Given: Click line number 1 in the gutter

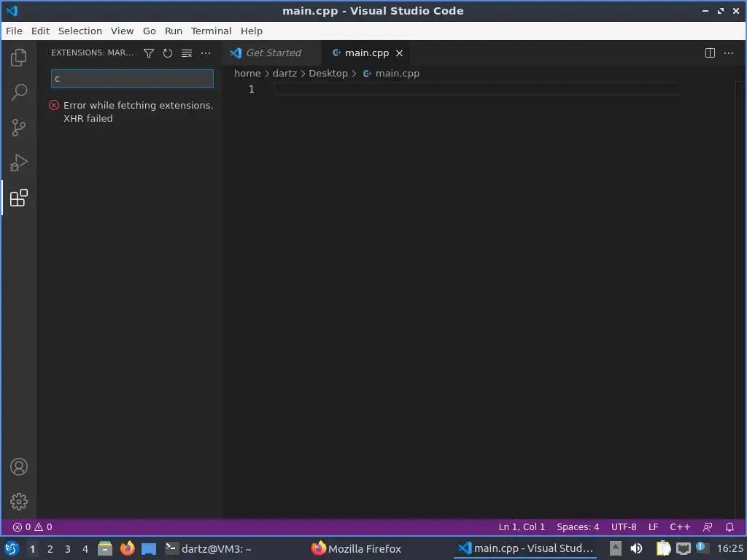Looking at the screenshot, I should click(251, 89).
